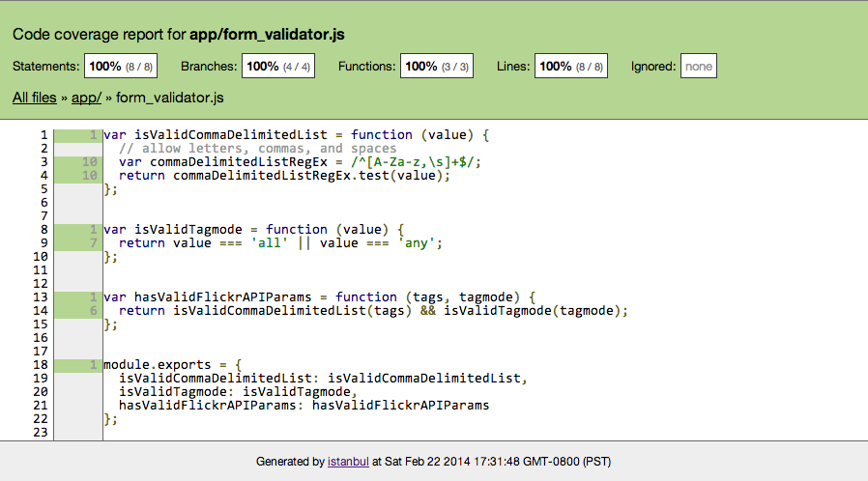868x481 pixels.
Task: Click the module.exports line of code
Action: coord(173,365)
